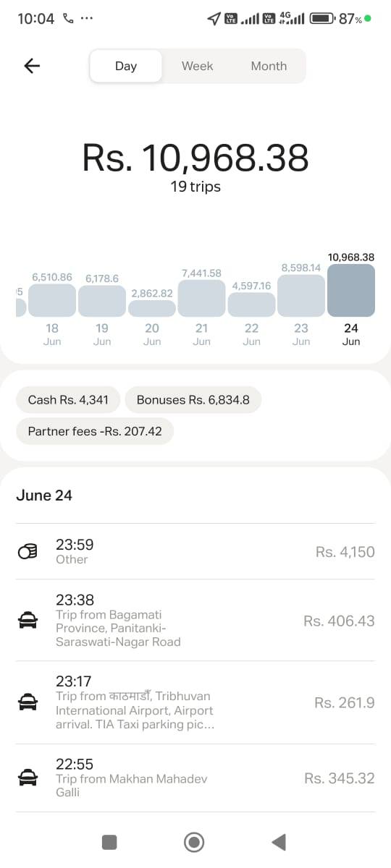Tap the Android recent apps square

click(x=109, y=842)
